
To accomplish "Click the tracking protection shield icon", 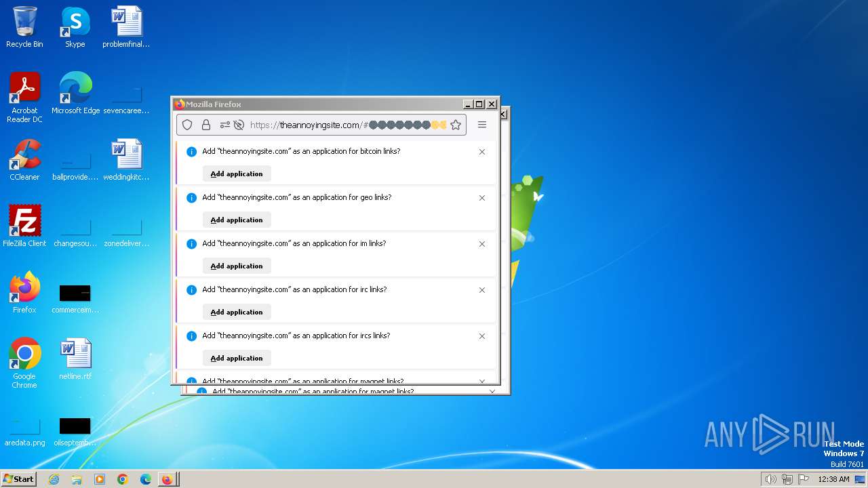I will coord(188,125).
